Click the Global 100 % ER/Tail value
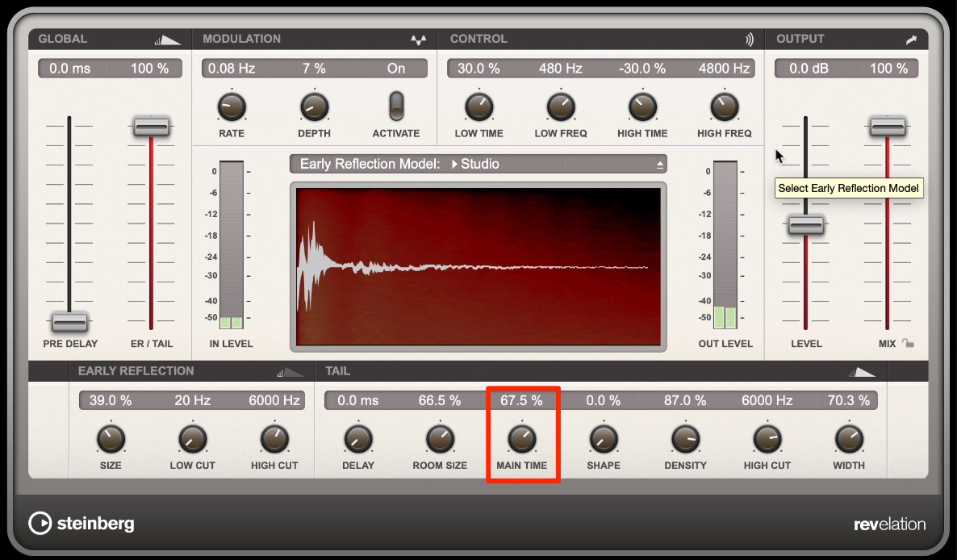Image resolution: width=957 pixels, height=560 pixels. click(149, 69)
